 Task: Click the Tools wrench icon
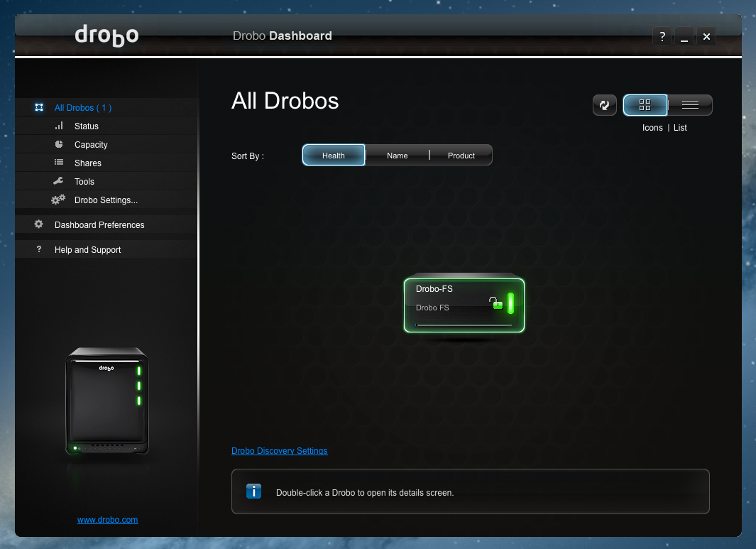58,181
